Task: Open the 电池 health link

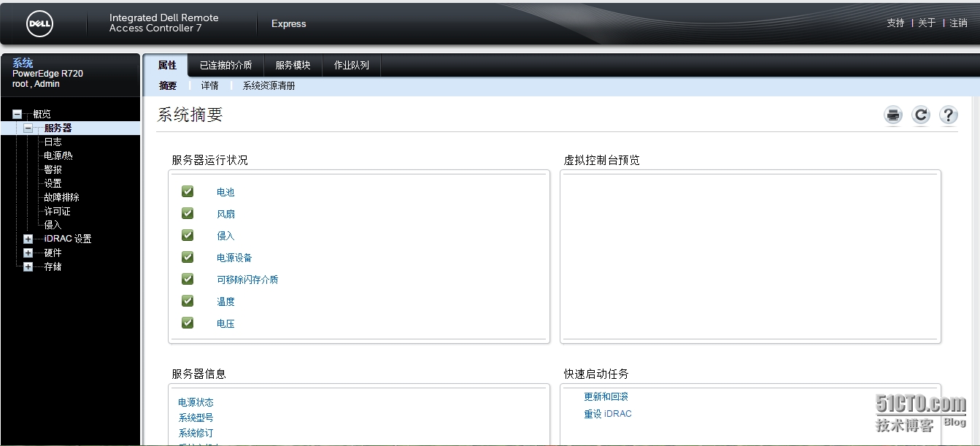Action: pos(225,192)
